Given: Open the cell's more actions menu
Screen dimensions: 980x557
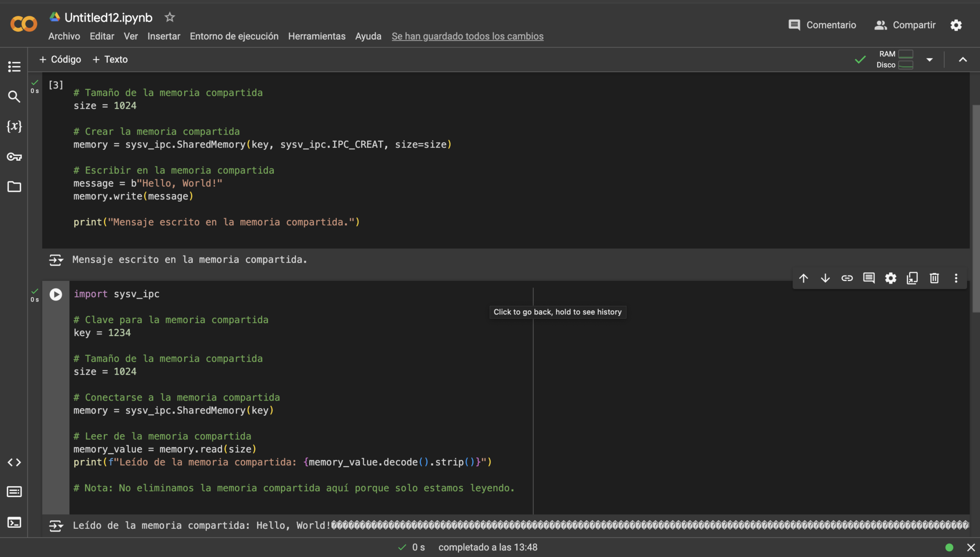Looking at the screenshot, I should click(x=956, y=278).
